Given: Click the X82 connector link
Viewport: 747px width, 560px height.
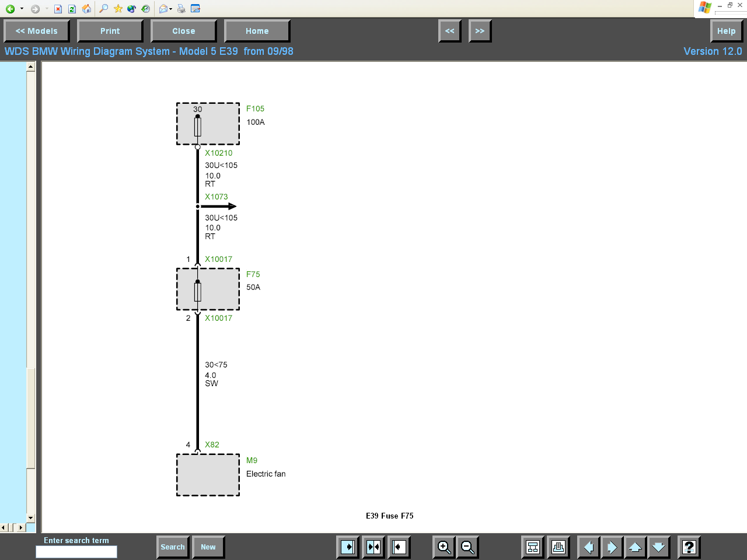Looking at the screenshot, I should point(212,444).
